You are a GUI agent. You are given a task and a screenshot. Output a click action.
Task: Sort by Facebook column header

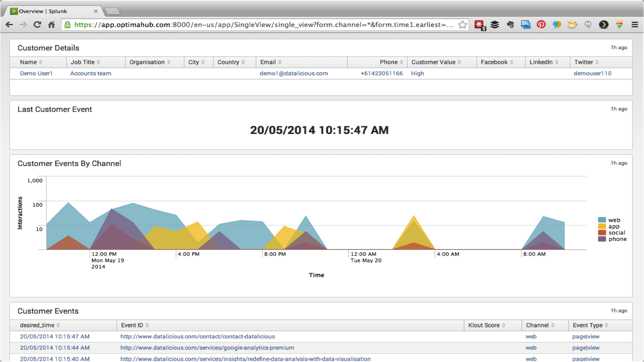[497, 62]
